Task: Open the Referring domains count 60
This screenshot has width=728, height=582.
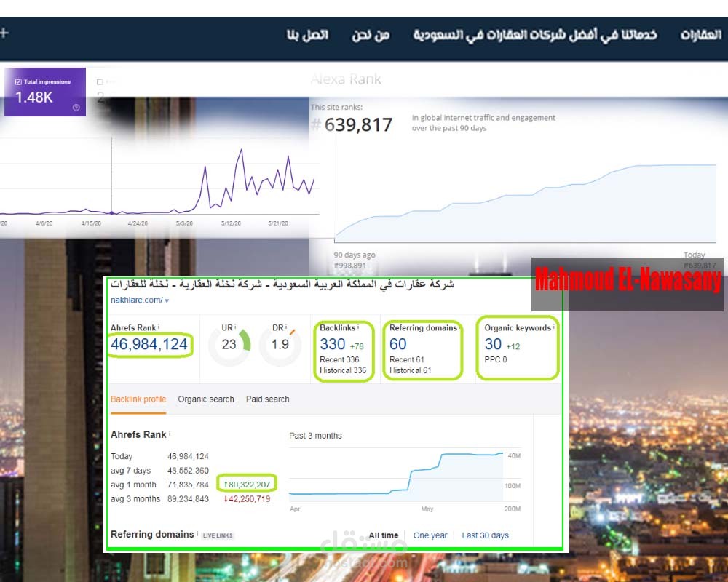Action: coord(398,344)
